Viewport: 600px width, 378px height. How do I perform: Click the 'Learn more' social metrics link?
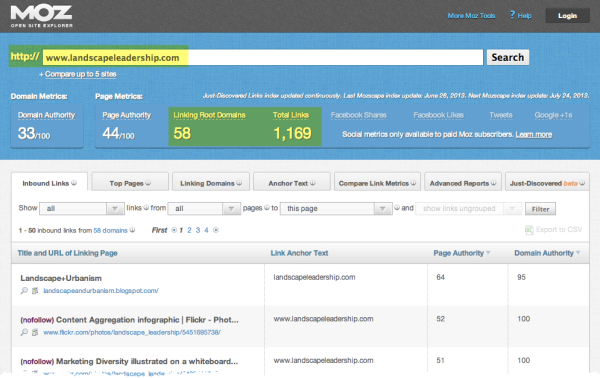pos(533,134)
